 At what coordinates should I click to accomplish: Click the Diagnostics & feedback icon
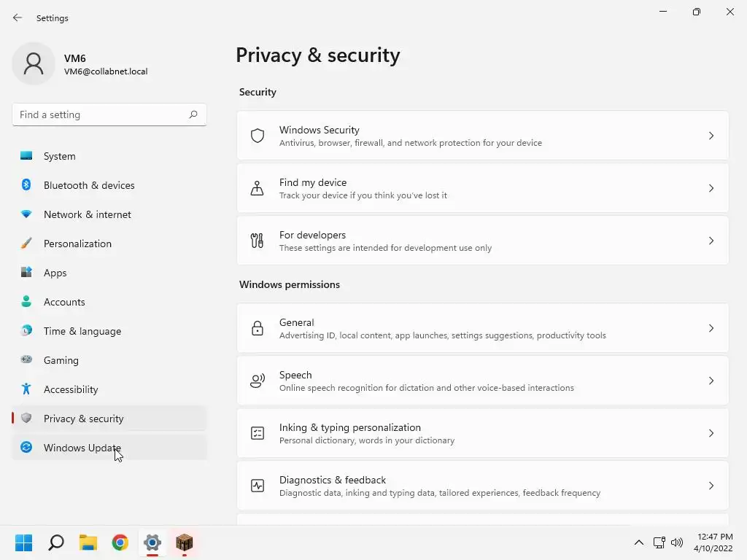pos(258,486)
